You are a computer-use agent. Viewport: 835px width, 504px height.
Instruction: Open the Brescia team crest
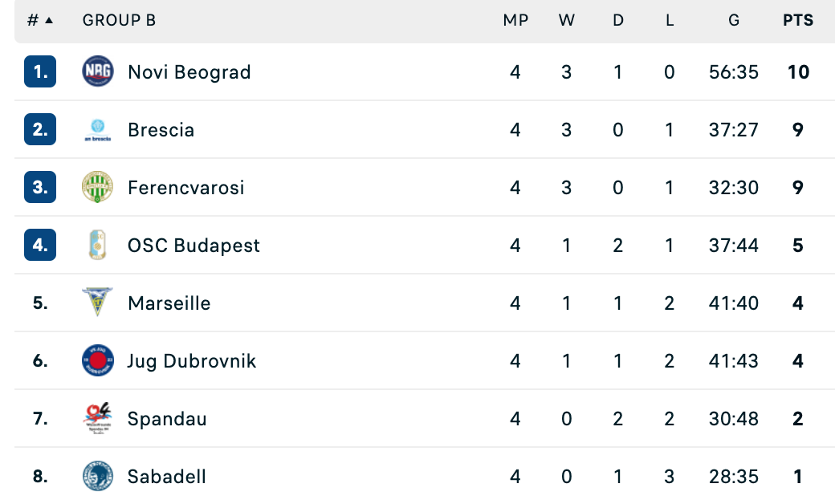(x=97, y=129)
